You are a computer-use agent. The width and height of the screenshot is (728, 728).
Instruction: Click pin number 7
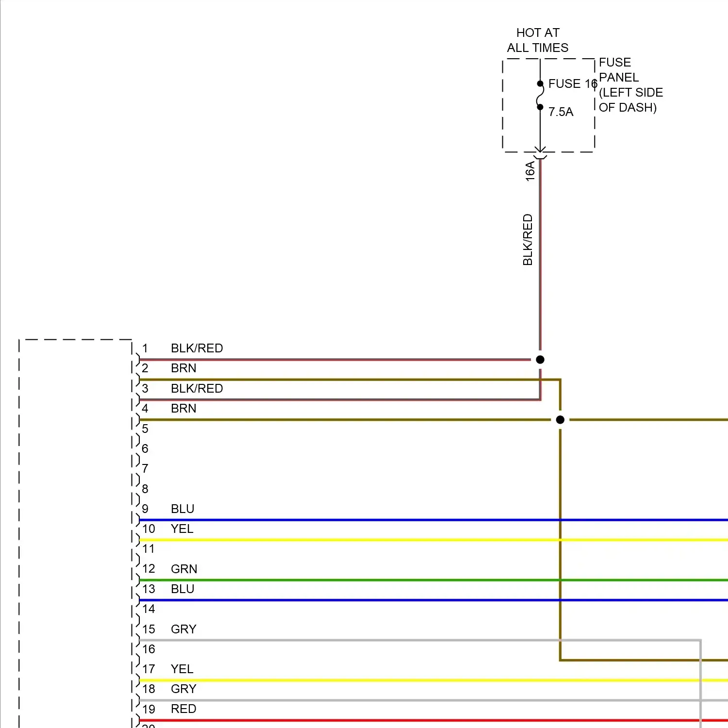pyautogui.click(x=145, y=469)
